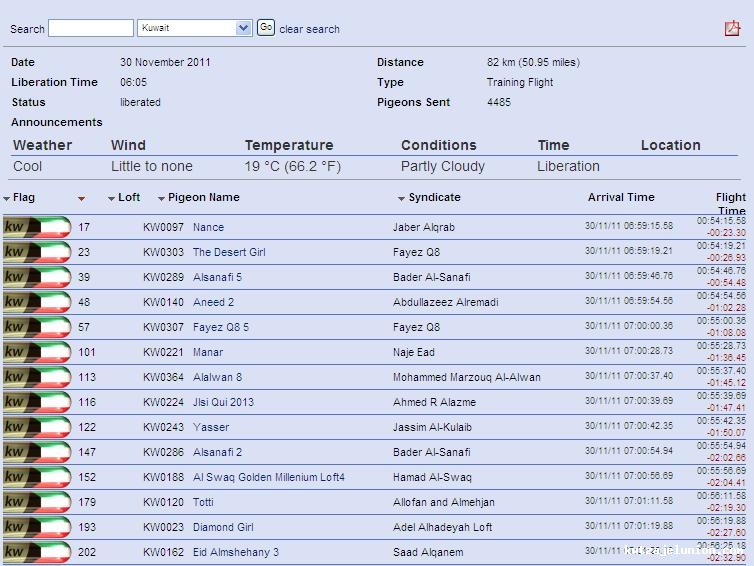The width and height of the screenshot is (754, 566).
Task: Open the Alsanafi 5 pigeon link
Action: click(217, 277)
